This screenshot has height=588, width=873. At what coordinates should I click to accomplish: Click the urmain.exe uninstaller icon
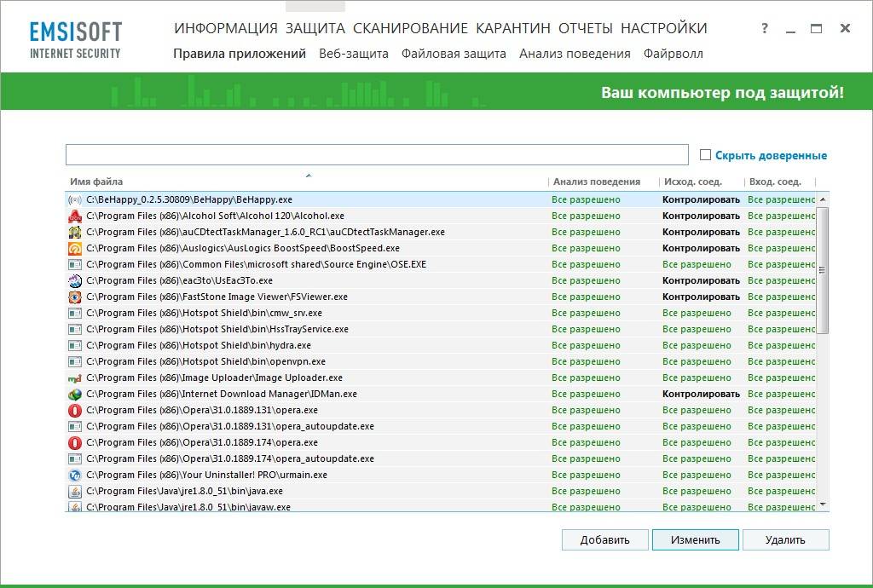75,475
